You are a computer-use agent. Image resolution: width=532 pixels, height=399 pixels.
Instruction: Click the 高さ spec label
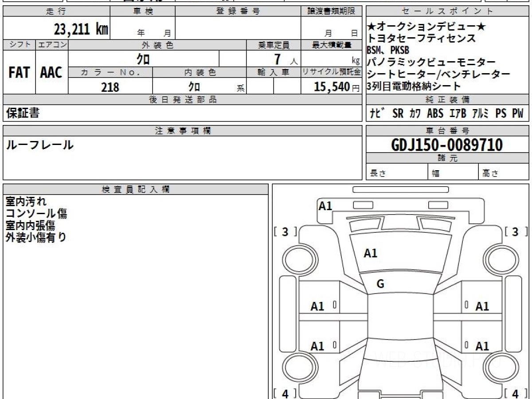pyautogui.click(x=490, y=174)
